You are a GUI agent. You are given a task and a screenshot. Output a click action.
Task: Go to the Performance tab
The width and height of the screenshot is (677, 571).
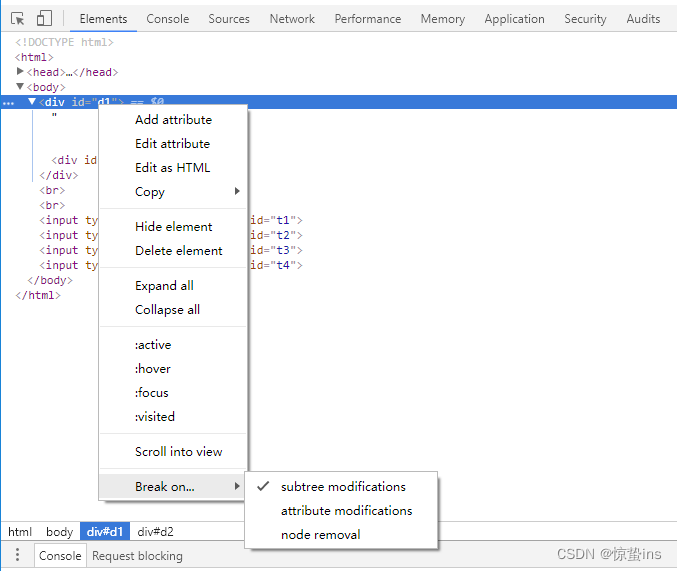coord(368,19)
